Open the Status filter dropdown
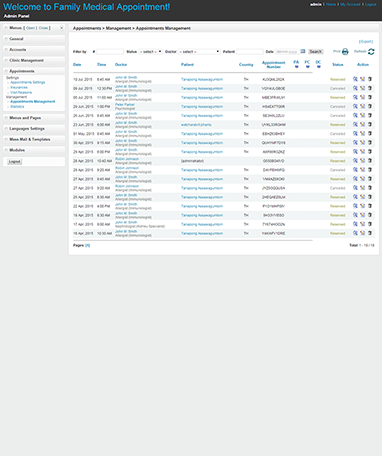382x456 pixels. [x=150, y=52]
